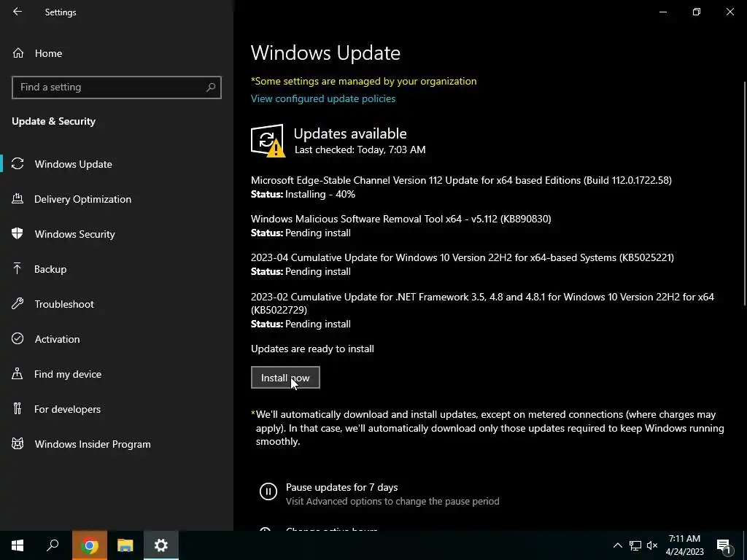747x560 pixels.
Task: Click the Update & Security heading
Action: click(x=53, y=121)
